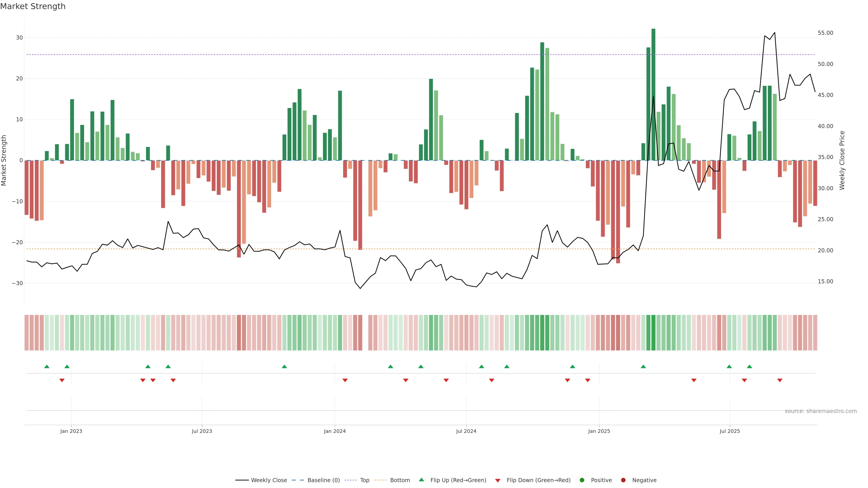Click the Jul 2025 x-axis label
Viewport: 868px width, 488px height.
click(729, 431)
